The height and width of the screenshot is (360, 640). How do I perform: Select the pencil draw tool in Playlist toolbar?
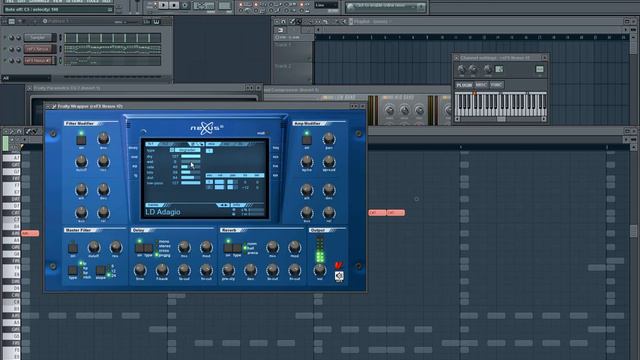[292, 21]
